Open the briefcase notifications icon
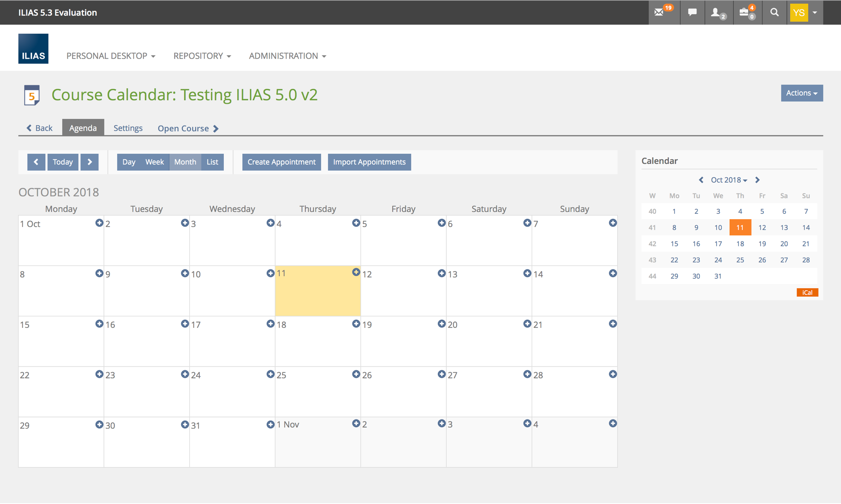 pyautogui.click(x=744, y=12)
